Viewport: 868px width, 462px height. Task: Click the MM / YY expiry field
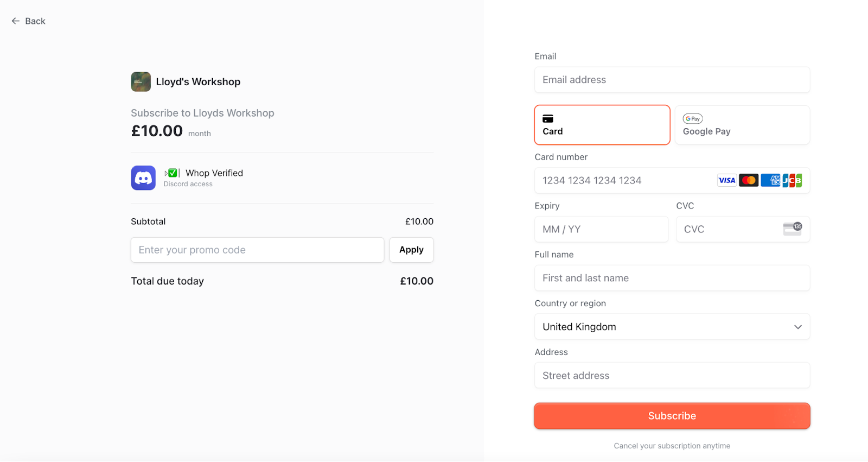coord(601,229)
